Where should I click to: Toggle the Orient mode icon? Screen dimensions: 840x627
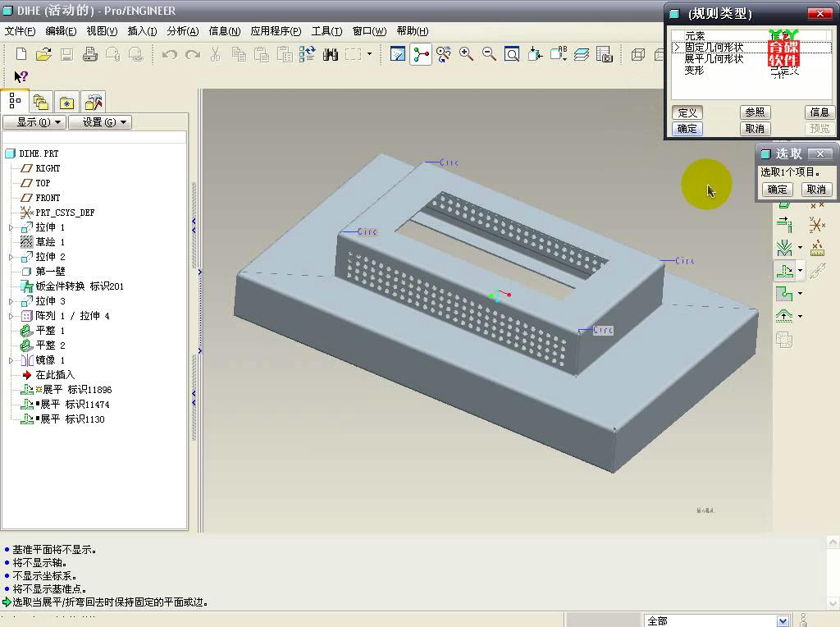click(444, 54)
